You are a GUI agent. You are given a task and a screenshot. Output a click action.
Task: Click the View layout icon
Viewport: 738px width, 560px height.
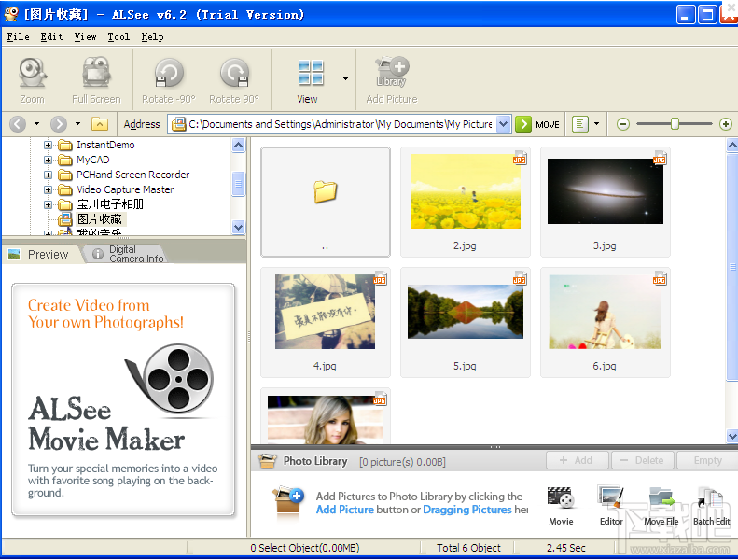[311, 73]
